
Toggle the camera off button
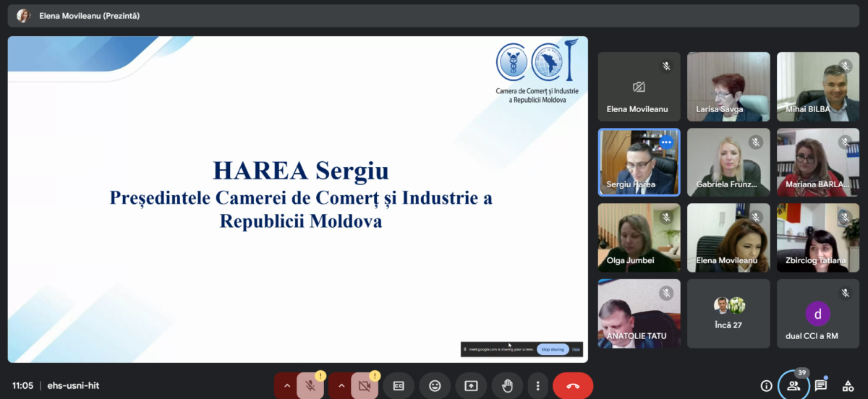pyautogui.click(x=365, y=386)
